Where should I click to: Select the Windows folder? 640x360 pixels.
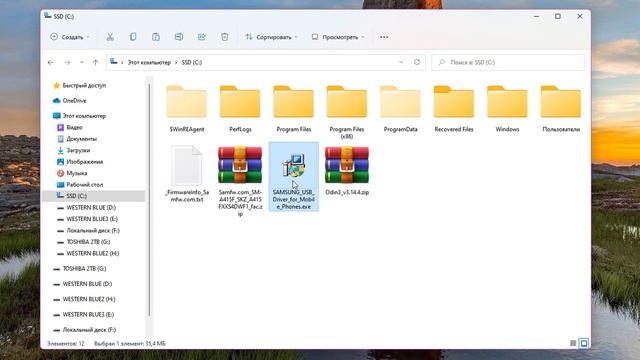(507, 109)
